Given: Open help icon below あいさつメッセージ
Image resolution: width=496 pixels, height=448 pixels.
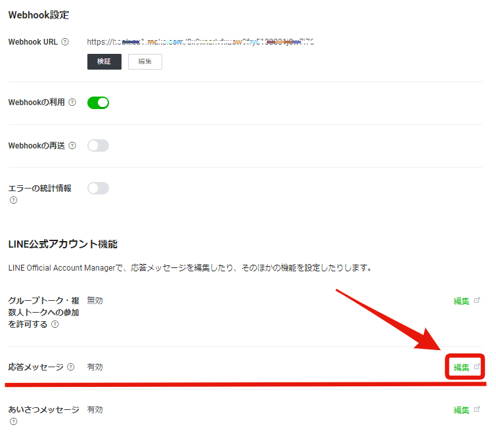Looking at the screenshot, I should pos(13,422).
